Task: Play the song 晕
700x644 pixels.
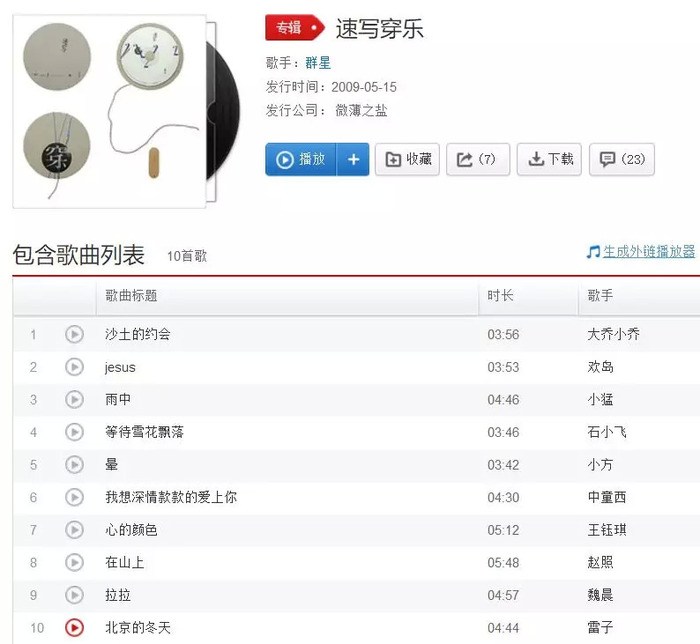Action: click(x=74, y=465)
